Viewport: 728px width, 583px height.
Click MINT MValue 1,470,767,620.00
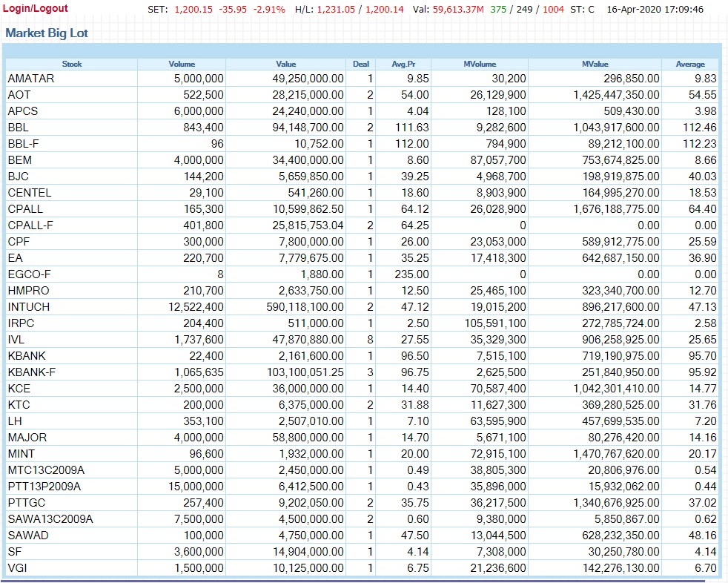coord(616,454)
